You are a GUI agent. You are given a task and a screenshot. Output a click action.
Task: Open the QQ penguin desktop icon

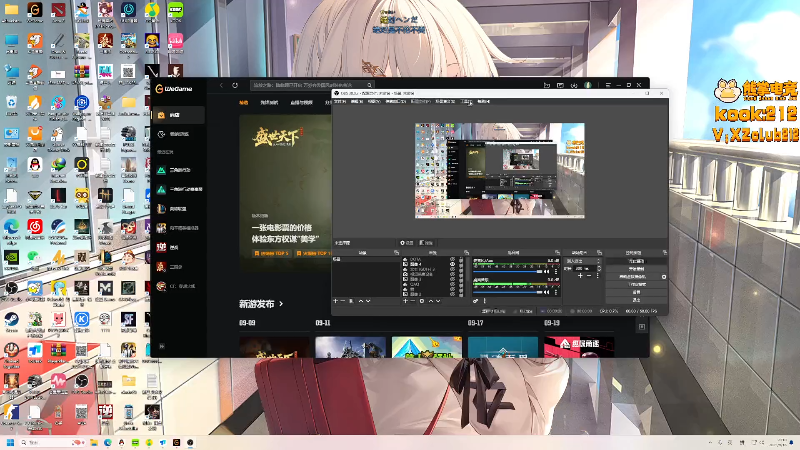pyautogui.click(x=35, y=167)
